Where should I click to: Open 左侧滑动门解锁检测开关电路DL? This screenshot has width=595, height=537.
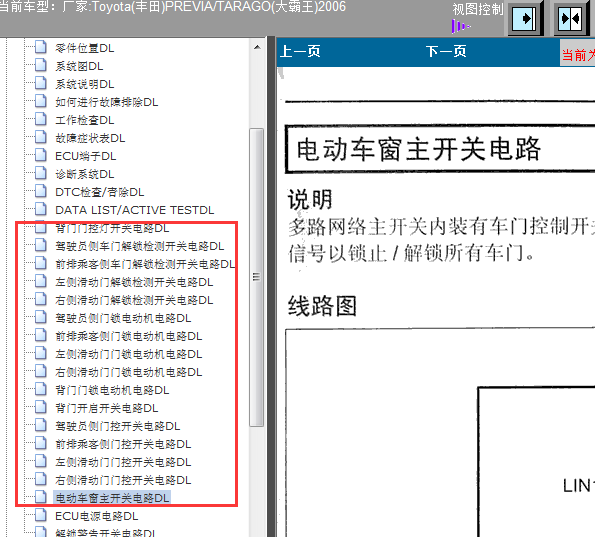134,282
